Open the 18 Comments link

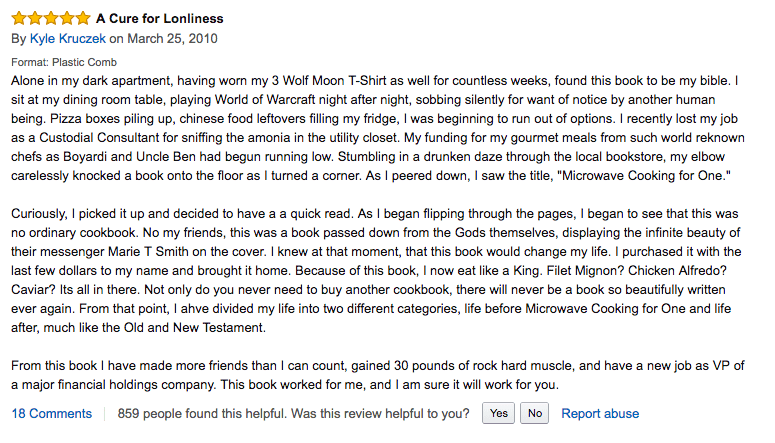click(x=51, y=413)
